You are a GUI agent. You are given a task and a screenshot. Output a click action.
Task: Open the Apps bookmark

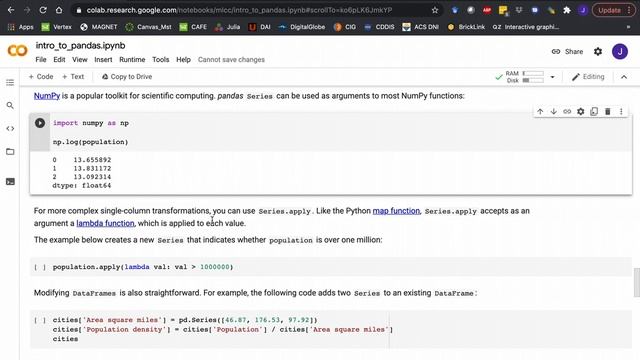pos(20,27)
